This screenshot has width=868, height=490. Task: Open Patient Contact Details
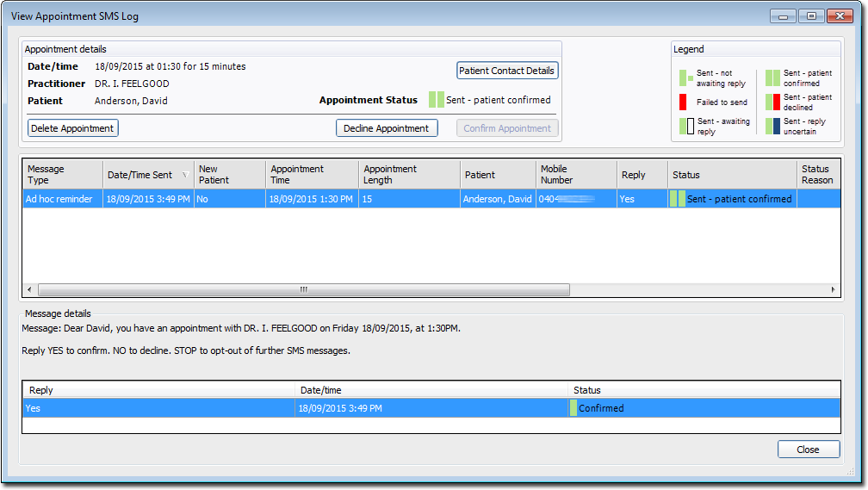507,71
